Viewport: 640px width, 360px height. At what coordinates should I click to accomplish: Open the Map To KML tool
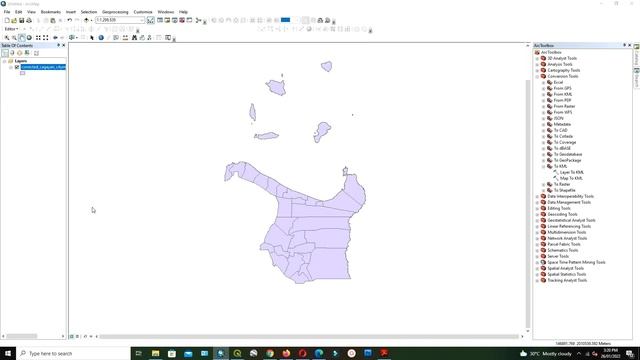[571, 178]
